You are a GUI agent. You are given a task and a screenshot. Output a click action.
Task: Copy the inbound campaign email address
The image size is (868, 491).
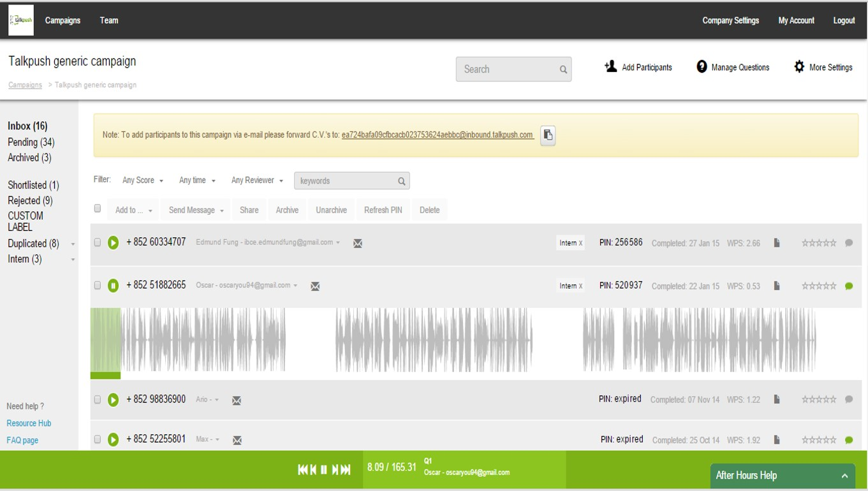[x=547, y=135]
